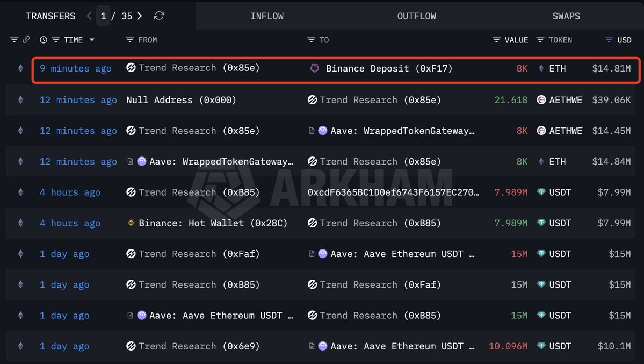Open Trend Research (0xFaf) sender entity
The image size is (644, 364).
[x=199, y=254]
